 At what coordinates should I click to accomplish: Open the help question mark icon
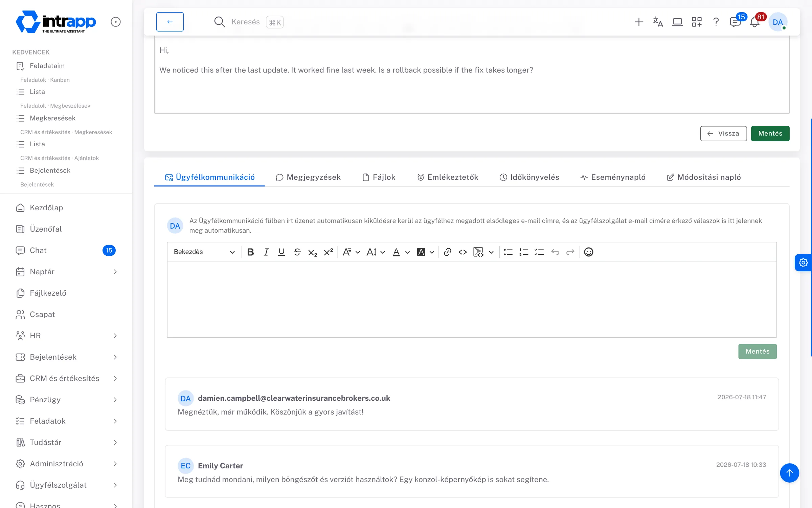coord(716,22)
